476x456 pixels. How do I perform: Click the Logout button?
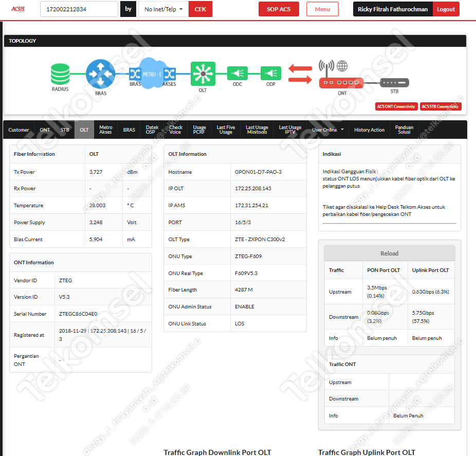pos(446,9)
